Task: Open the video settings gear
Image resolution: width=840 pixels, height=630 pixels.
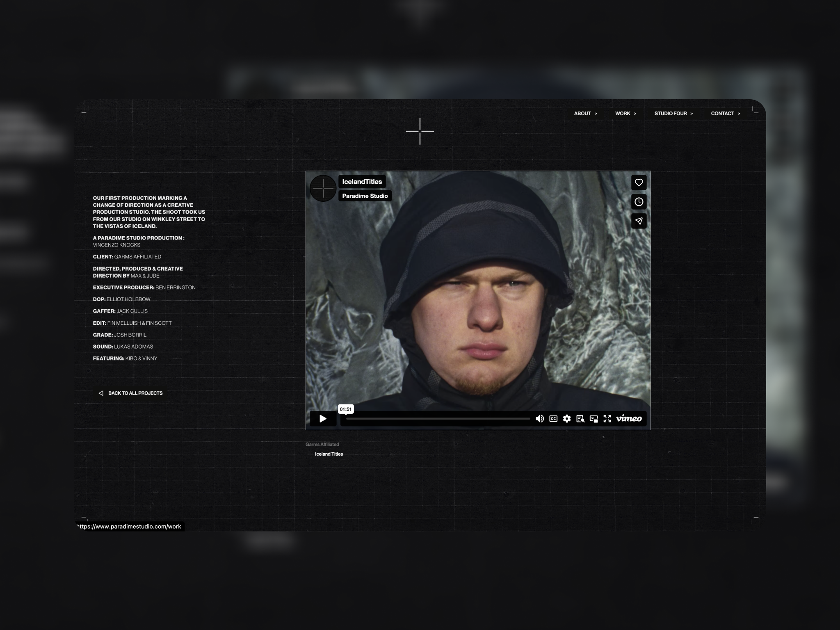Action: click(x=567, y=418)
